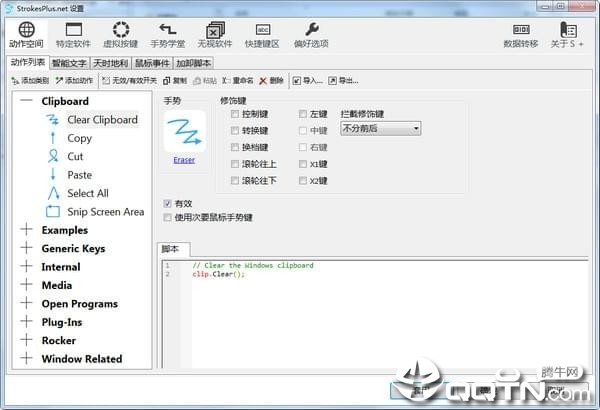Toggle the 左键 checkbox
This screenshot has height=410, width=600.
(x=303, y=114)
